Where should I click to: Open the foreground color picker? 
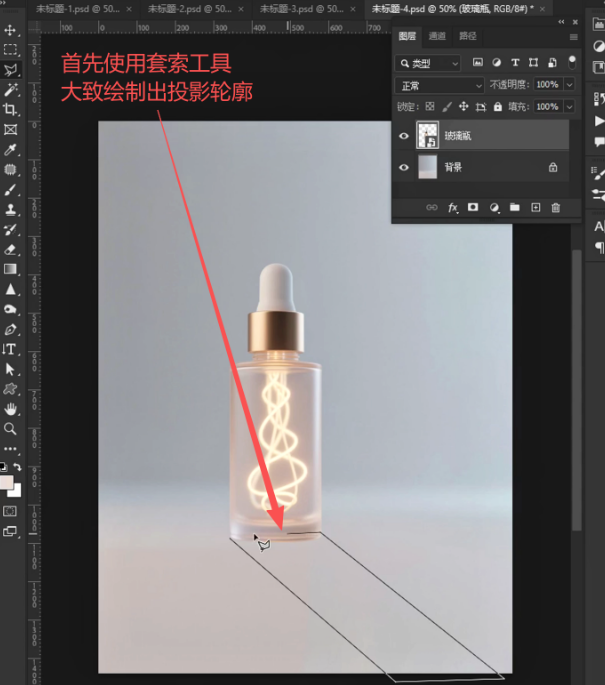[x=6, y=482]
